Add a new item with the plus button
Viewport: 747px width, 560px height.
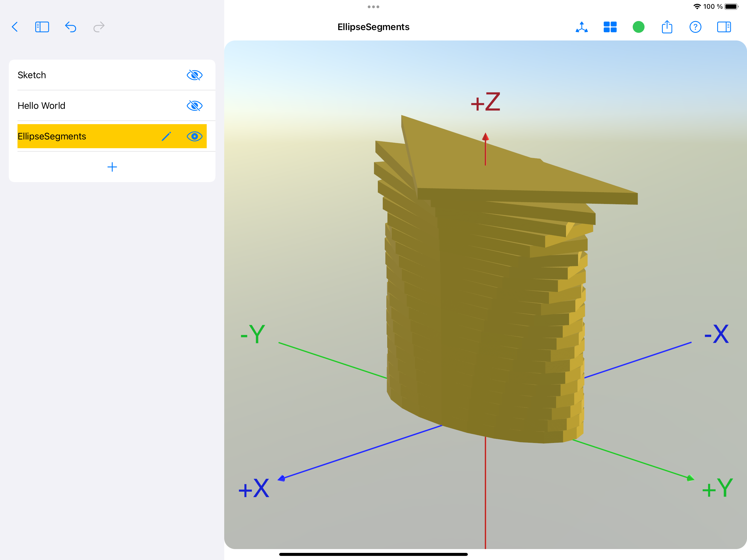coord(112,167)
